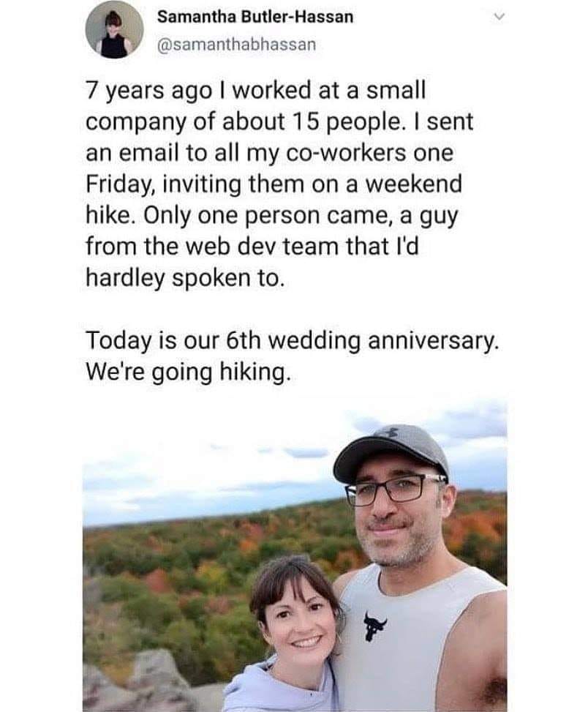This screenshot has width=588, height=712.
Task: Click Samantha Butler-Hassan's profile avatar
Action: (x=114, y=30)
